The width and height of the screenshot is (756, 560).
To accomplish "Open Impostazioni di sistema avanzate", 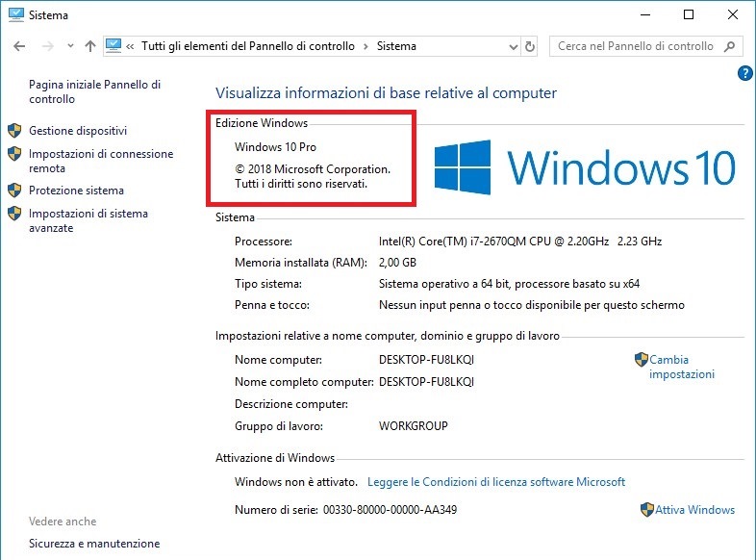I will 88,220.
